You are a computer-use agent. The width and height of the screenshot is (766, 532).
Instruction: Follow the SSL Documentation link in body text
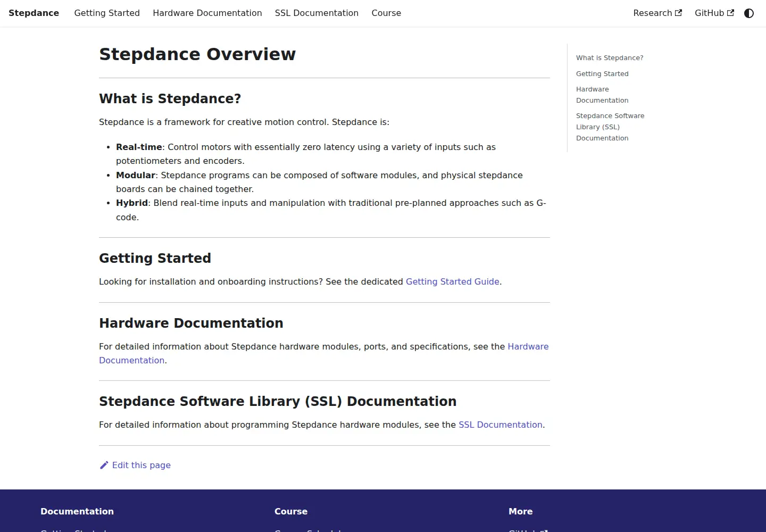point(501,425)
